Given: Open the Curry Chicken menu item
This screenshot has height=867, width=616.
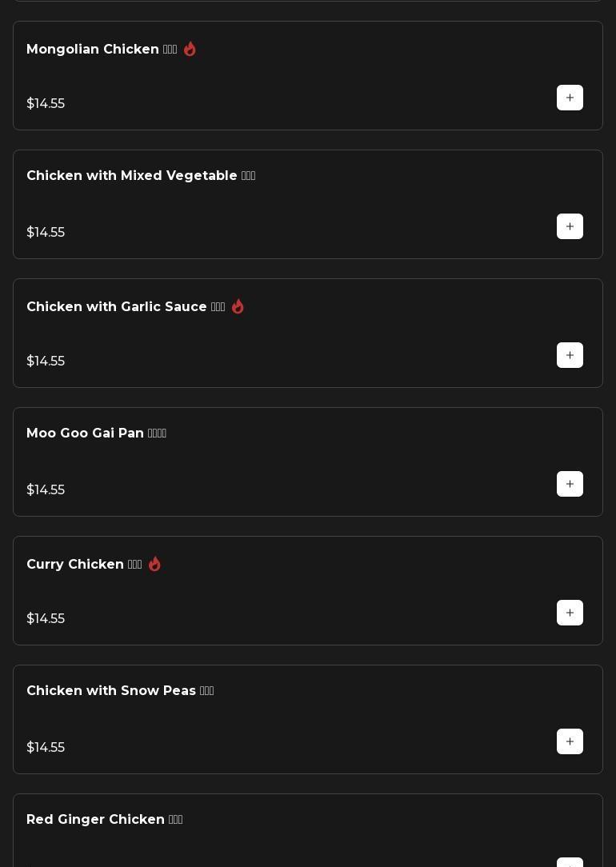Looking at the screenshot, I should coord(75,565).
